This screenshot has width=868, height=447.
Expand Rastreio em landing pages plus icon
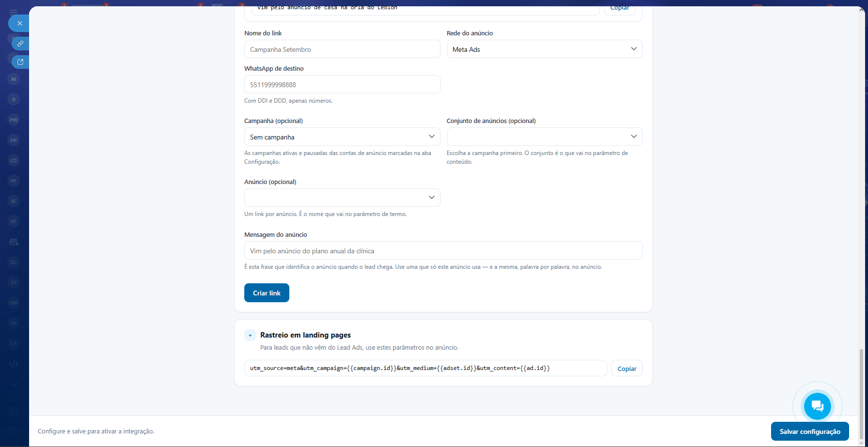[x=250, y=335]
